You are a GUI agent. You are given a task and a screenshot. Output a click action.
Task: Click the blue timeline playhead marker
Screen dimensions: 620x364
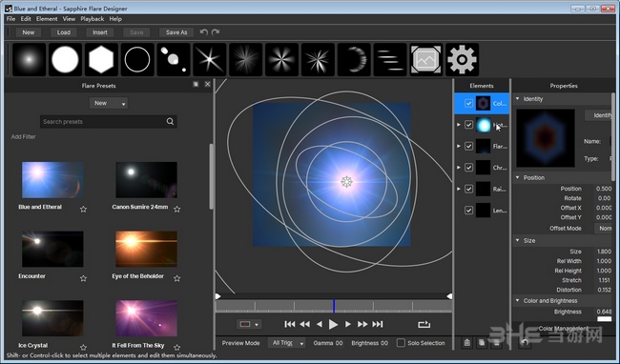[x=334, y=306]
